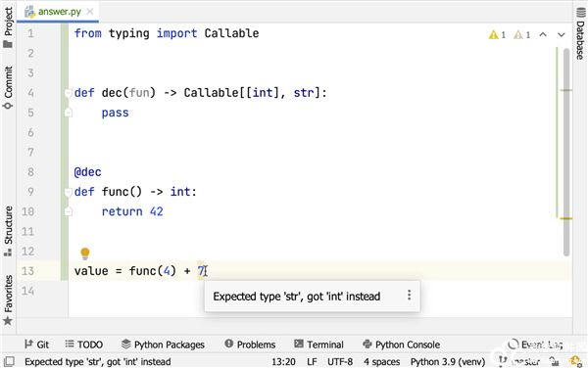
Task: Collapse the func function fold marker
Action: pos(69,192)
